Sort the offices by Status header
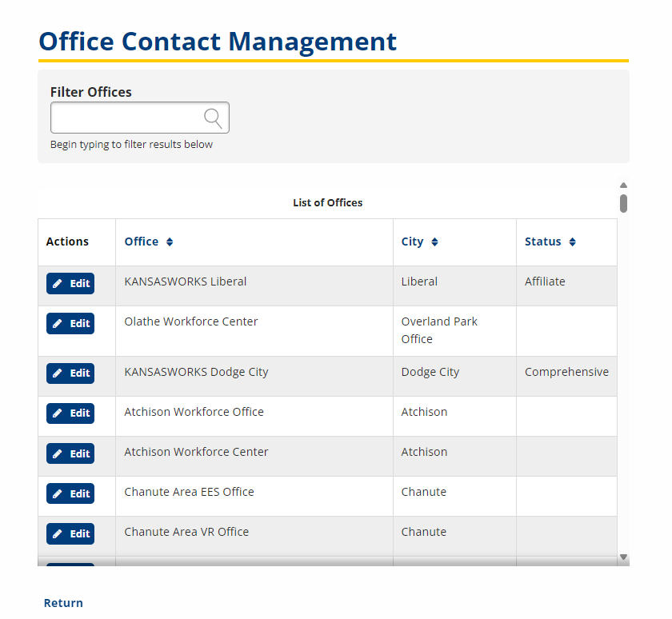Viewport: 672px width, 619px height. click(x=542, y=242)
